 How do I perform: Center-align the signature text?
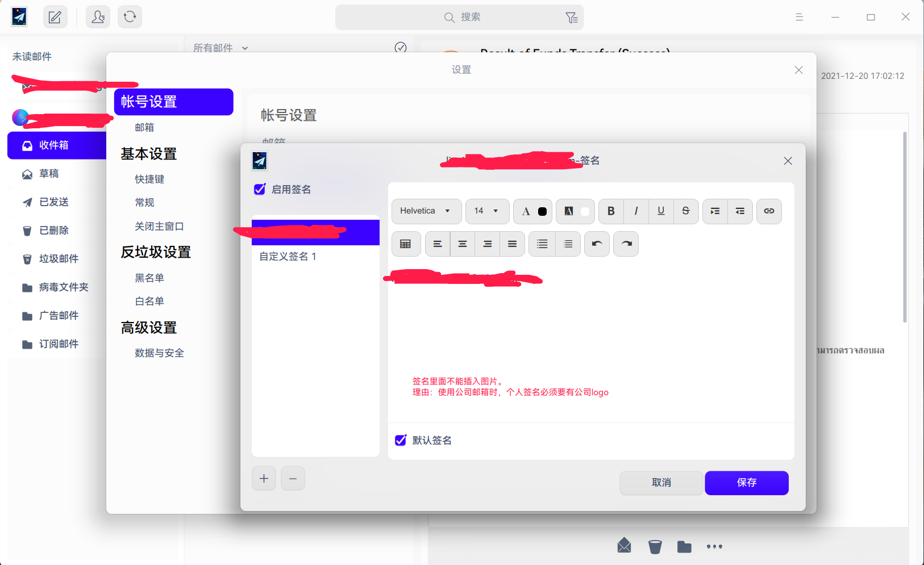point(463,244)
